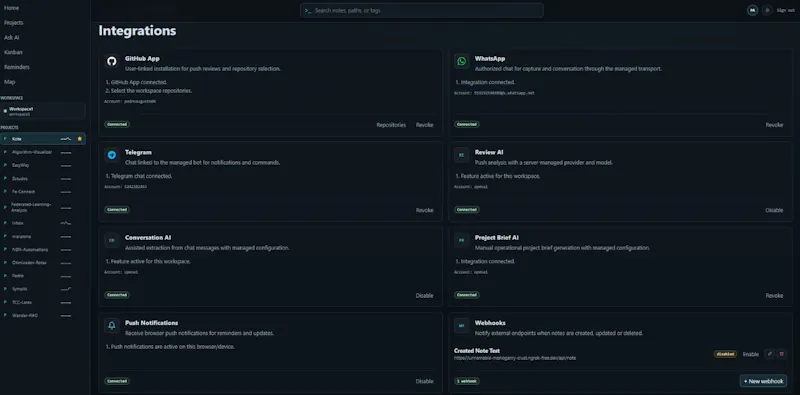Click the flag icon beside Inbox

(x=6, y=223)
